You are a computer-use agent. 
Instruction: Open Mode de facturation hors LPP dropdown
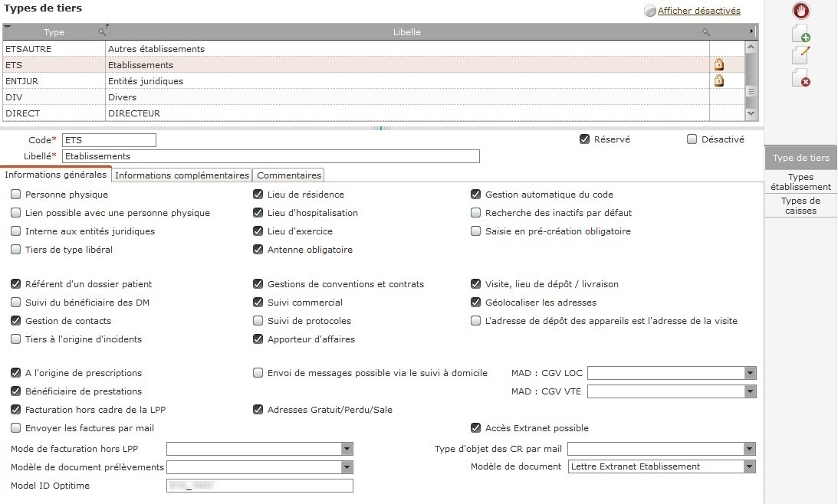(347, 449)
